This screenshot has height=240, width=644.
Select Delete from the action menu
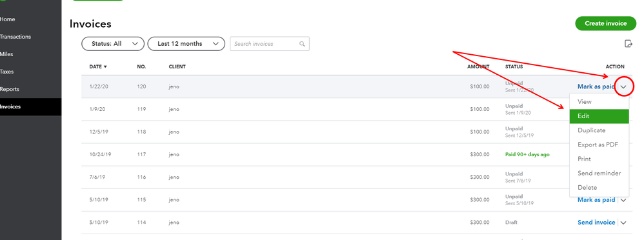[x=599, y=187]
